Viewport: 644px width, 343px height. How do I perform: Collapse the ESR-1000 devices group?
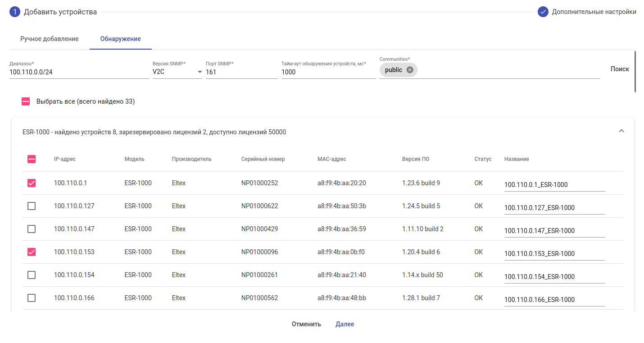tap(621, 131)
